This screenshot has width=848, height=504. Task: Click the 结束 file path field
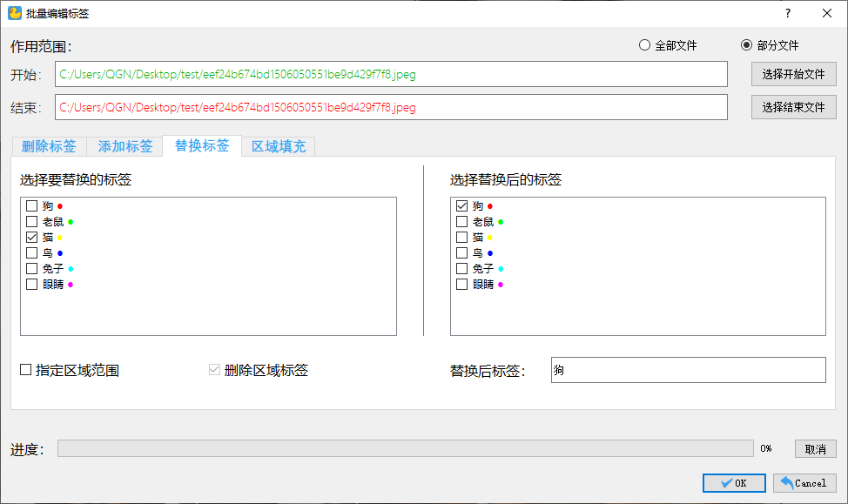point(391,107)
